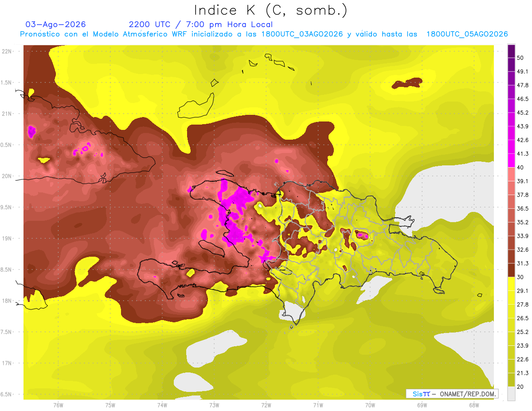Click the '72W' longitude axis label
532x411 pixels.
pos(266,405)
